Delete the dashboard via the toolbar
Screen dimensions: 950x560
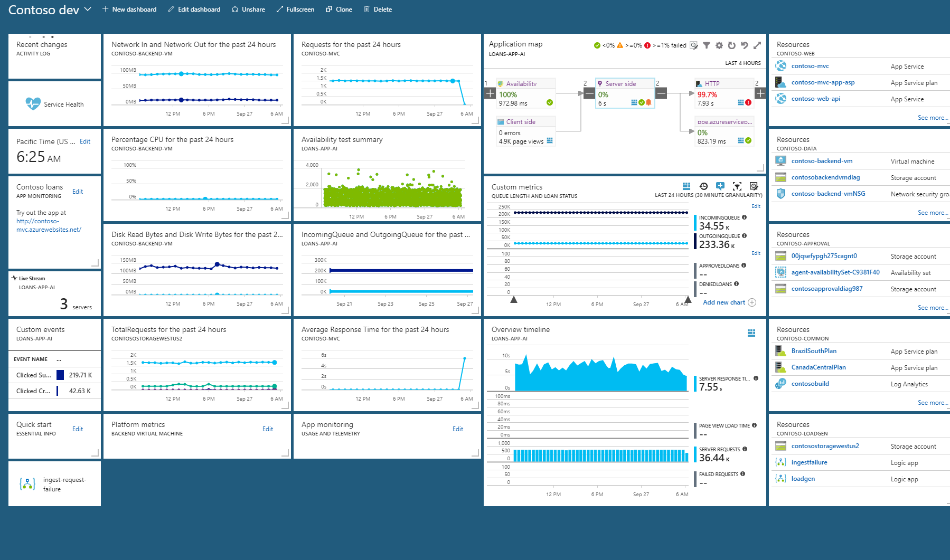coord(378,10)
